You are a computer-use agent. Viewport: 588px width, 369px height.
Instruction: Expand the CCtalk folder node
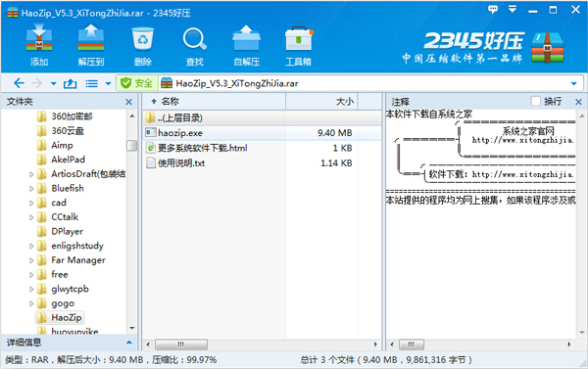pos(31,217)
